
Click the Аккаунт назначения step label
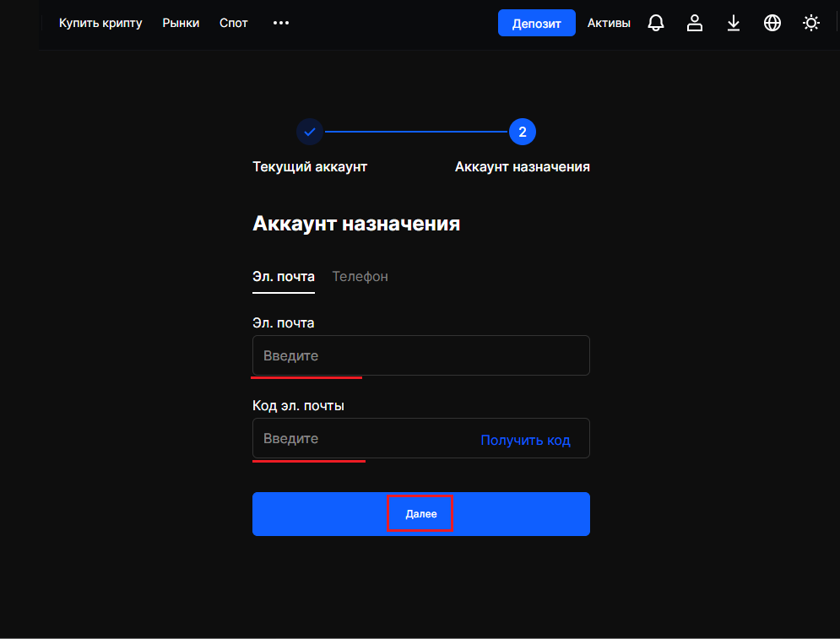click(523, 167)
